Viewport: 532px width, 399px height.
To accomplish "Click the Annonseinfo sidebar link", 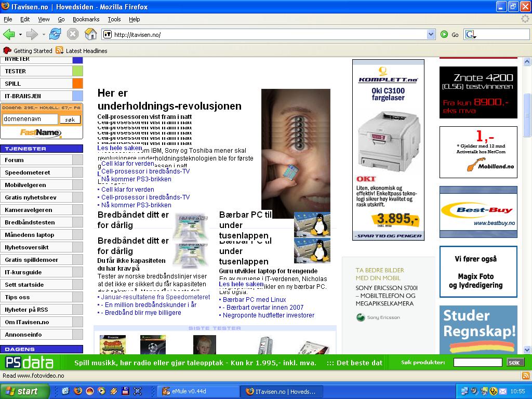I will [x=42, y=335].
